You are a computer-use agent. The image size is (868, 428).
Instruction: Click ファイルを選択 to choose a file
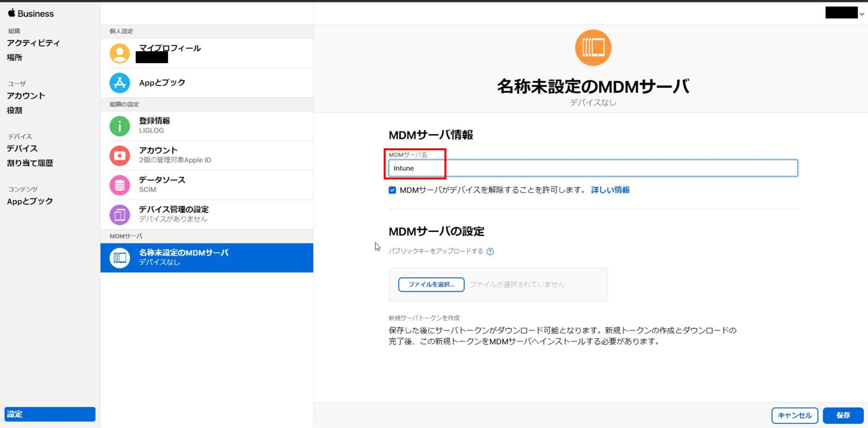pyautogui.click(x=431, y=284)
